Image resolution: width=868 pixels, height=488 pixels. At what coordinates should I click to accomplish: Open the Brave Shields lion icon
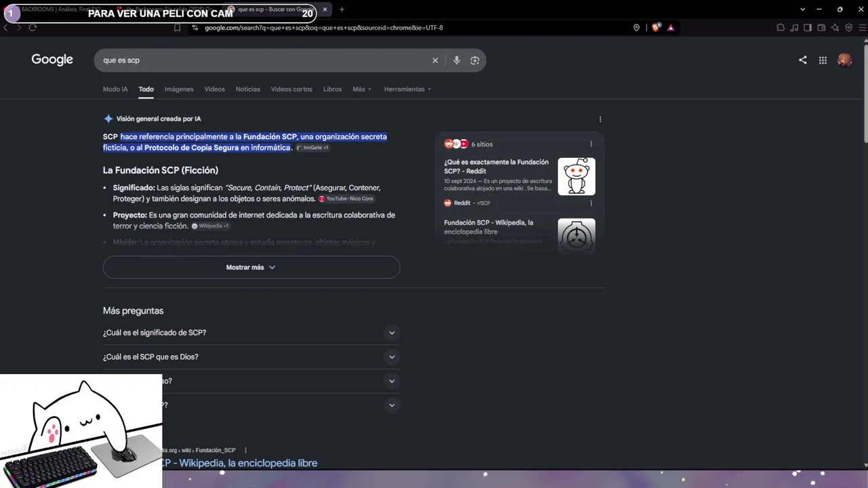656,28
